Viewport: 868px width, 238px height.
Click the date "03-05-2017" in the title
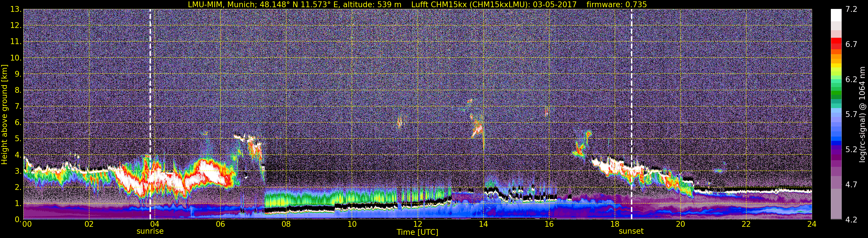click(555, 4)
